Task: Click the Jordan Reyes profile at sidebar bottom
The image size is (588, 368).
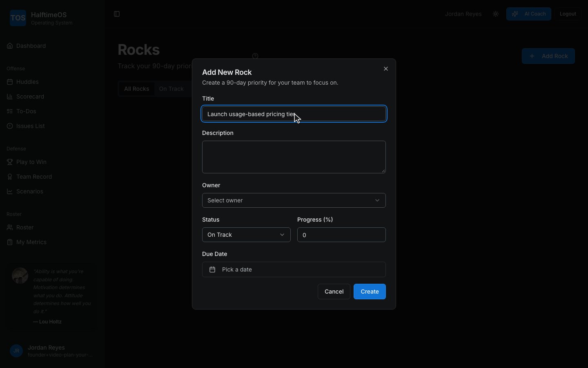Action: (52, 351)
